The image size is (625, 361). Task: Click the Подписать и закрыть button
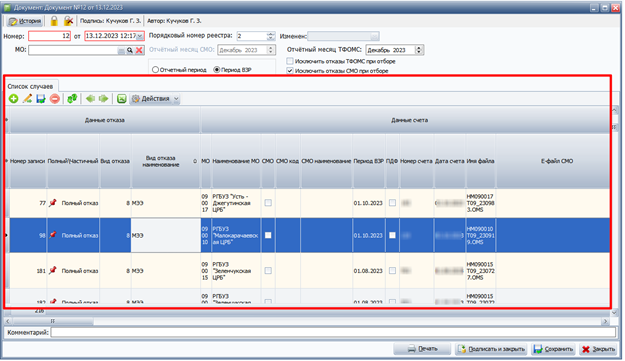[491, 349]
